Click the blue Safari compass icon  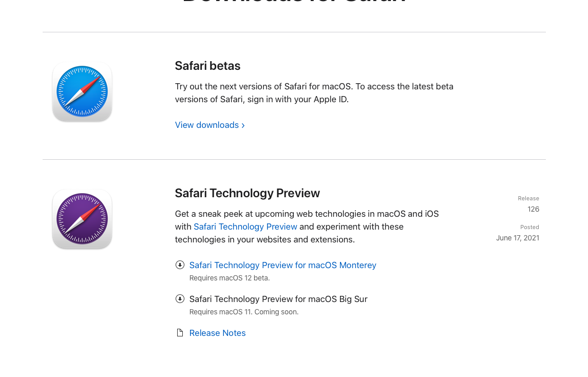click(x=82, y=92)
